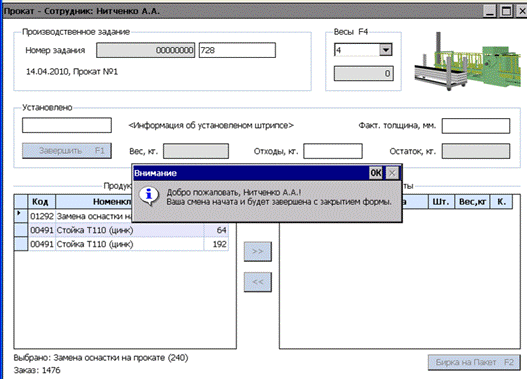Click the Внимание dialog title bar
This screenshot has height=379, width=527.
pyautogui.click(x=250, y=173)
